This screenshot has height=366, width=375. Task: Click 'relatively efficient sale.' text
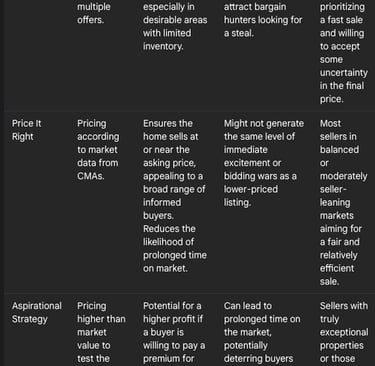pos(338,268)
